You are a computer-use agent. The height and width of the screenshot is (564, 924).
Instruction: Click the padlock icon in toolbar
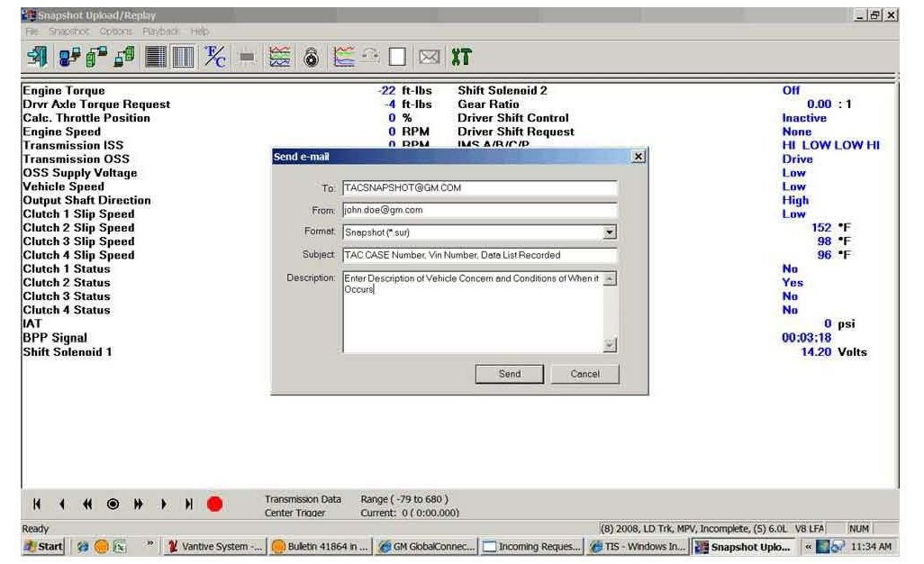coord(311,58)
